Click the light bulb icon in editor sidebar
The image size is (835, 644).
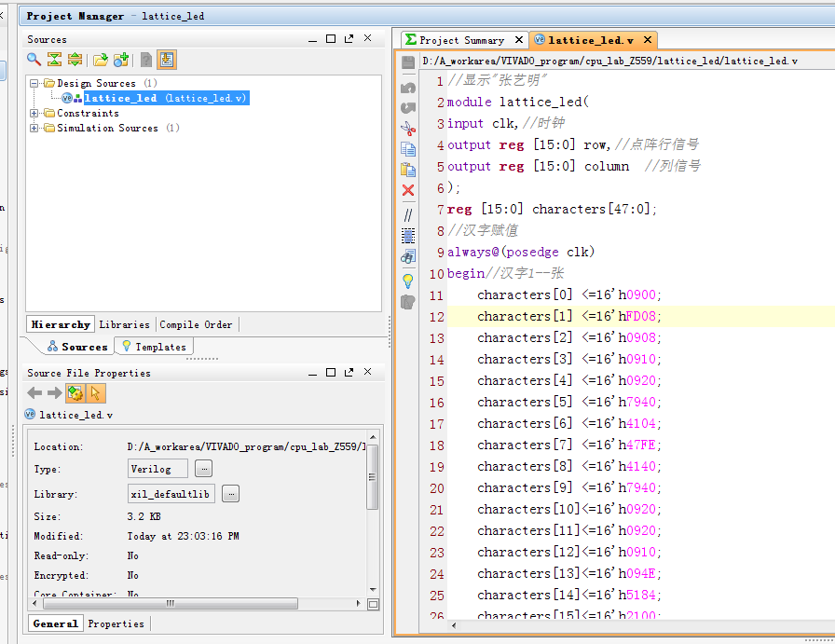tap(408, 280)
